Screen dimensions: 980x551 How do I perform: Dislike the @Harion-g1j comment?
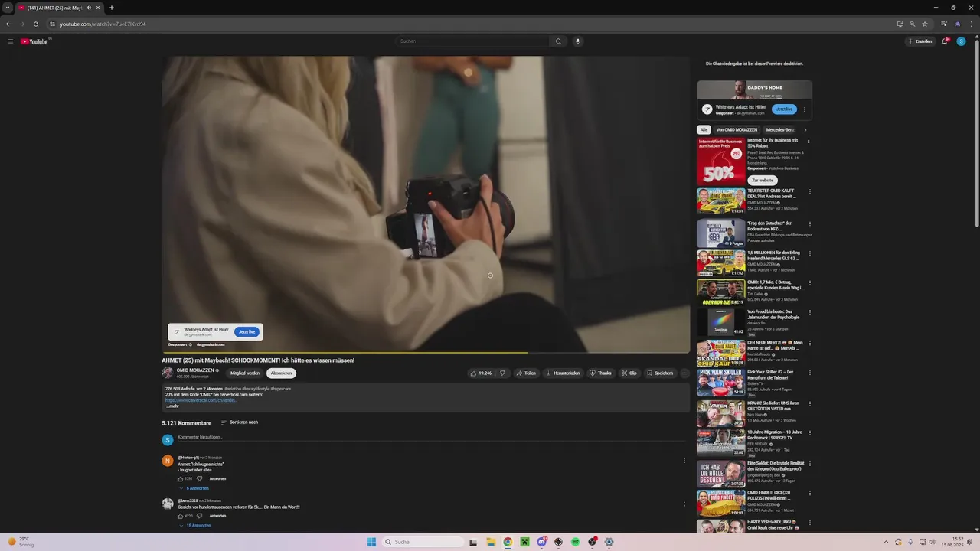200,479
